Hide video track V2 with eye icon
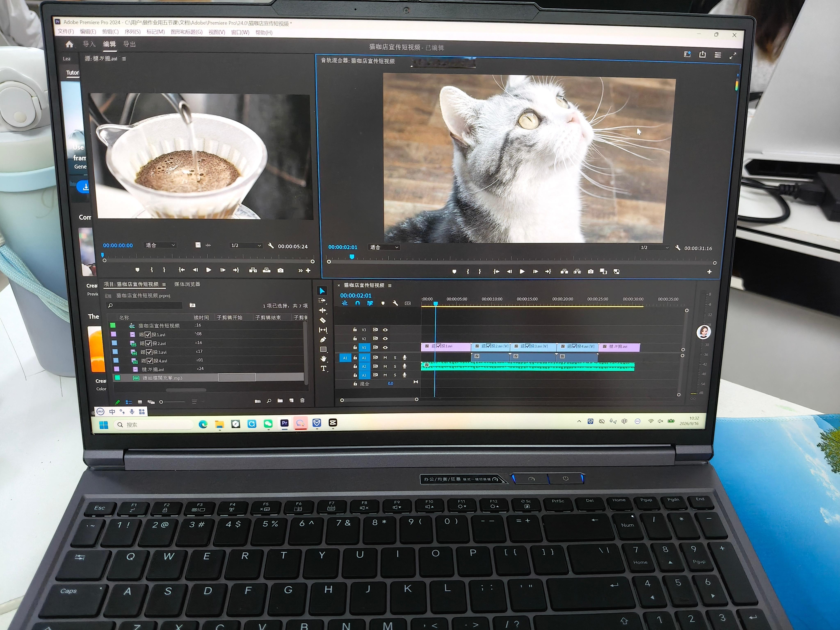This screenshot has width=840, height=630. (x=385, y=338)
